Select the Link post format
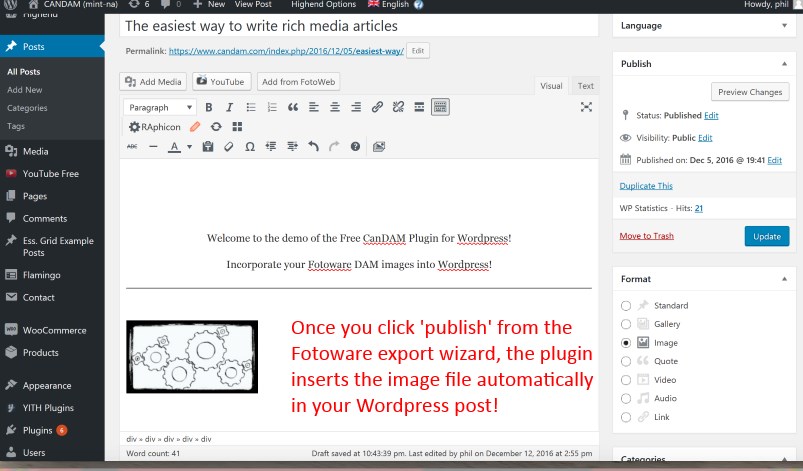The height and width of the screenshot is (471, 803). [x=626, y=417]
